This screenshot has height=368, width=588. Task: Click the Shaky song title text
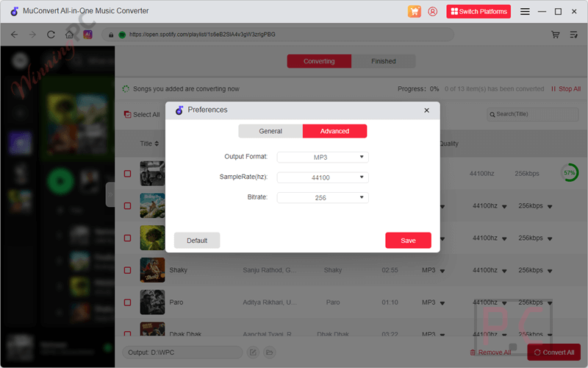(178, 270)
